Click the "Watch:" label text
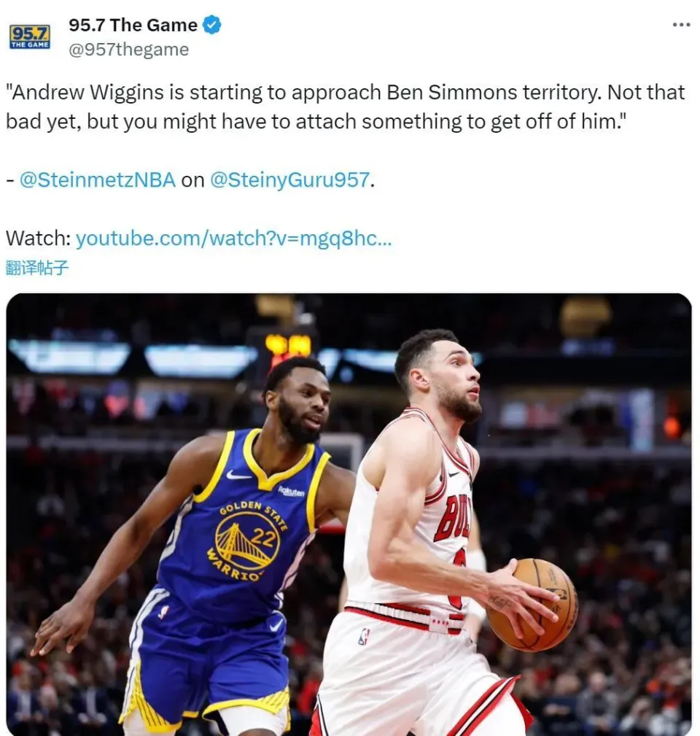Viewport: 700px width, 736px height. pyautogui.click(x=38, y=239)
